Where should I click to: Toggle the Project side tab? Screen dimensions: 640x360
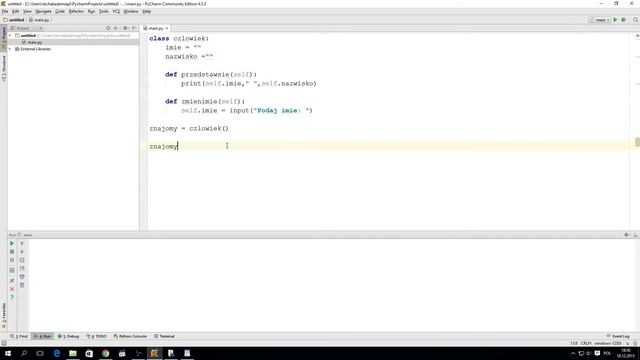(x=4, y=38)
